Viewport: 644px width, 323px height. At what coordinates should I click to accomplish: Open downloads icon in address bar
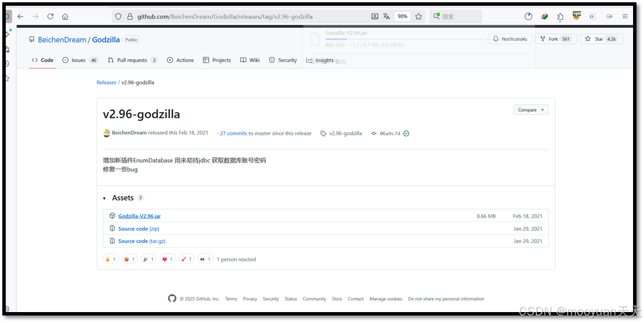(375, 17)
